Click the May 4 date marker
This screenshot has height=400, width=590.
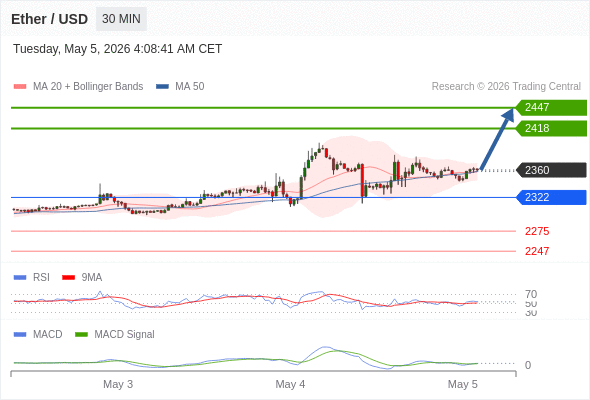click(x=290, y=384)
